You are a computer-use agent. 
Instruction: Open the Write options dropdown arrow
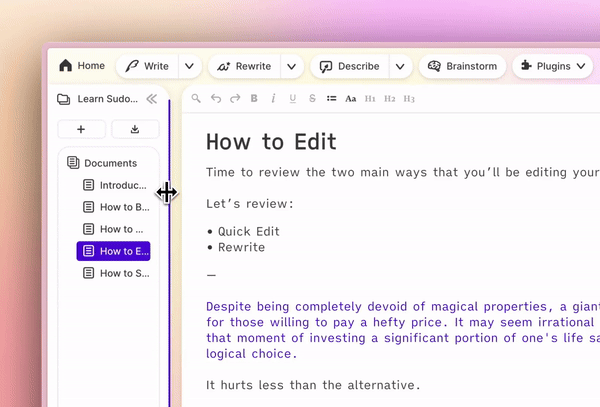tap(190, 66)
